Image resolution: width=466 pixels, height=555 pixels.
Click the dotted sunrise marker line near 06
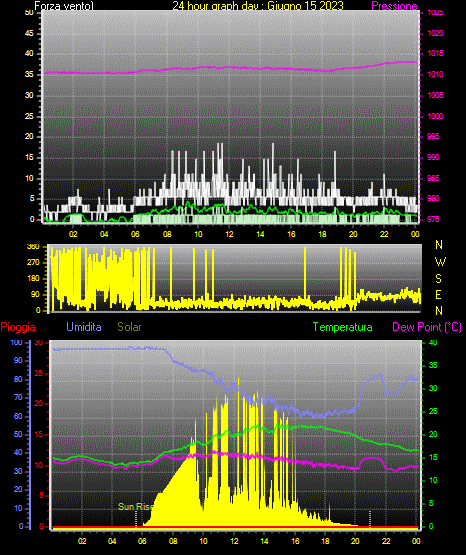point(136,519)
